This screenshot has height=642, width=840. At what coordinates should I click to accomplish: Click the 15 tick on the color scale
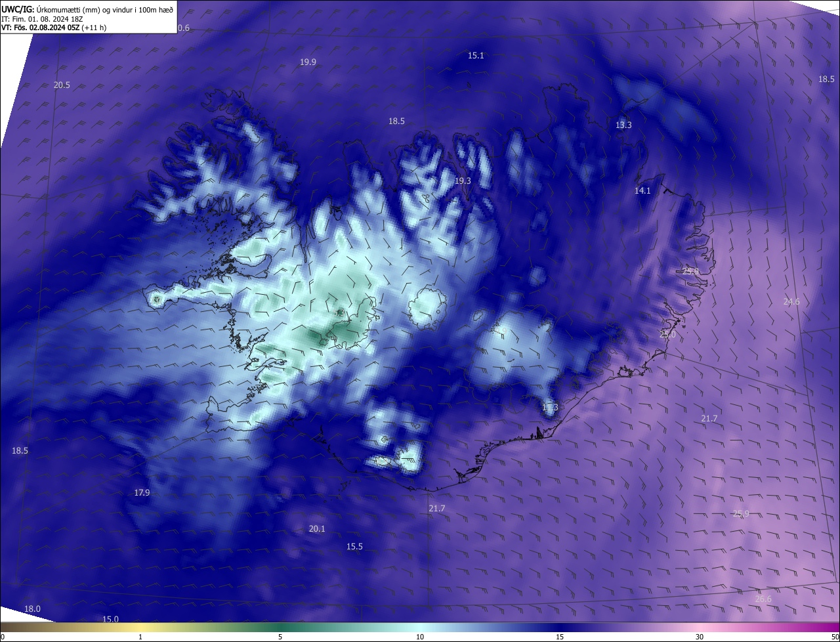coord(560,637)
